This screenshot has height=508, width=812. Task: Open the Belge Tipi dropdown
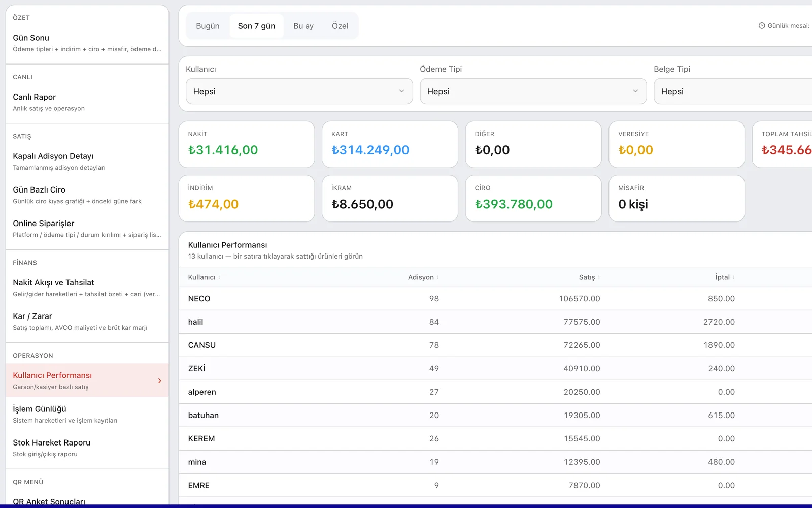(x=733, y=91)
